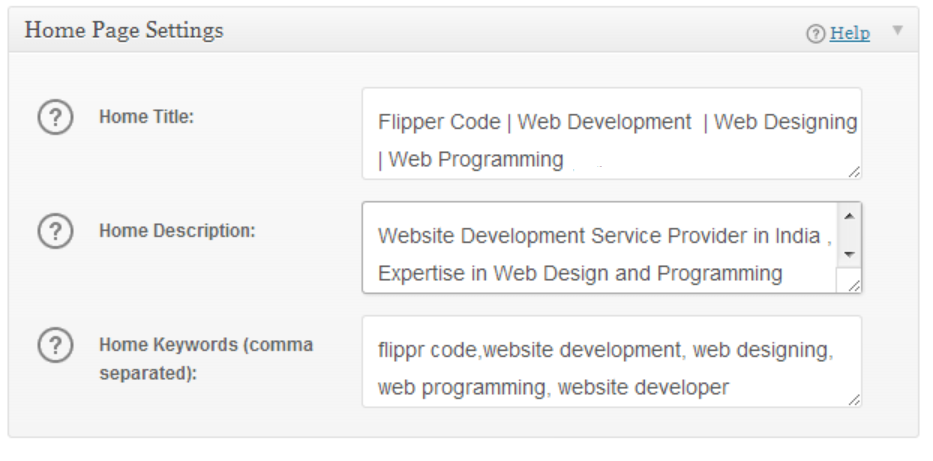Viewport: 933px width, 461px height.
Task: Click the Home Description scrollbar down arrow
Action: [x=849, y=255]
